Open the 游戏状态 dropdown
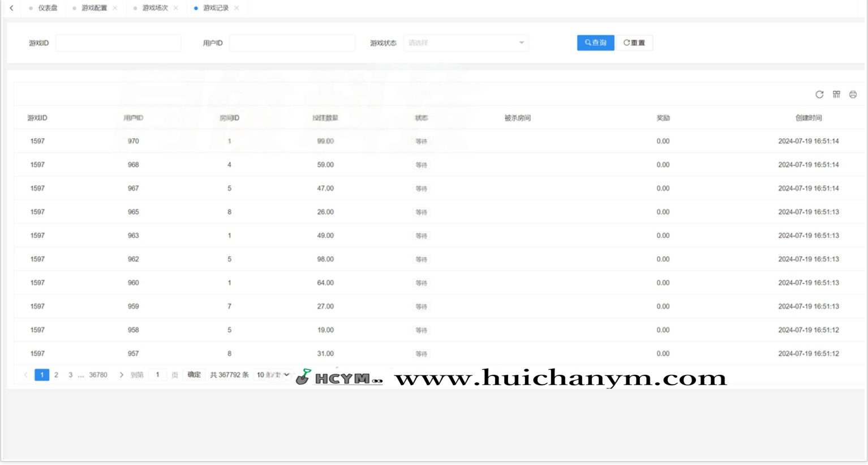 pos(466,42)
